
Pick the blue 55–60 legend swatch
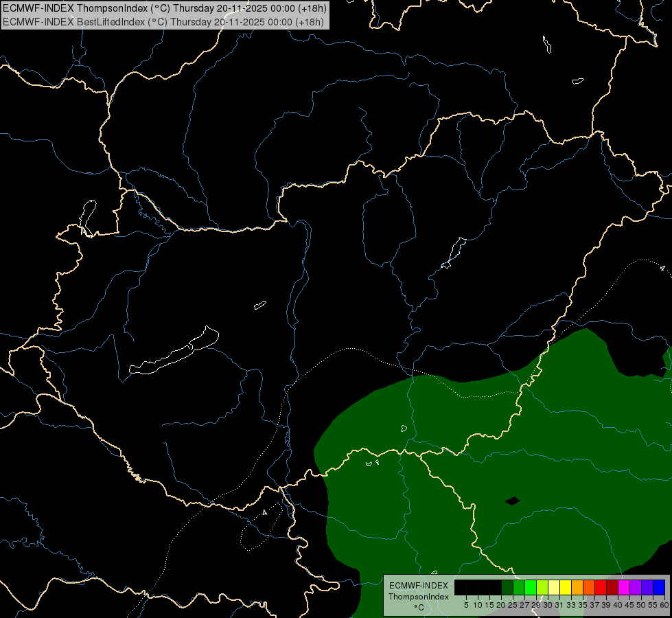(659, 587)
